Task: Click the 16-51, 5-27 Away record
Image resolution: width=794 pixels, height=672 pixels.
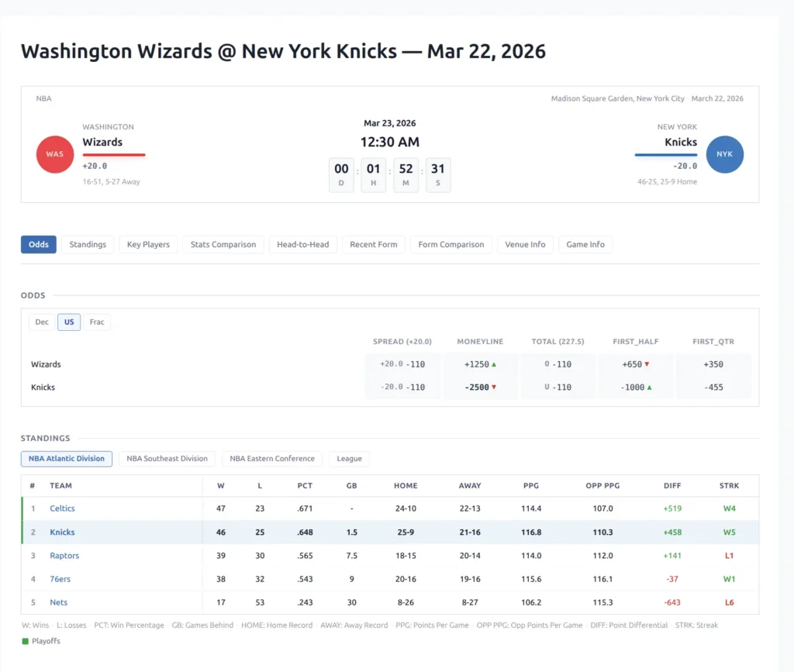Action: [112, 181]
